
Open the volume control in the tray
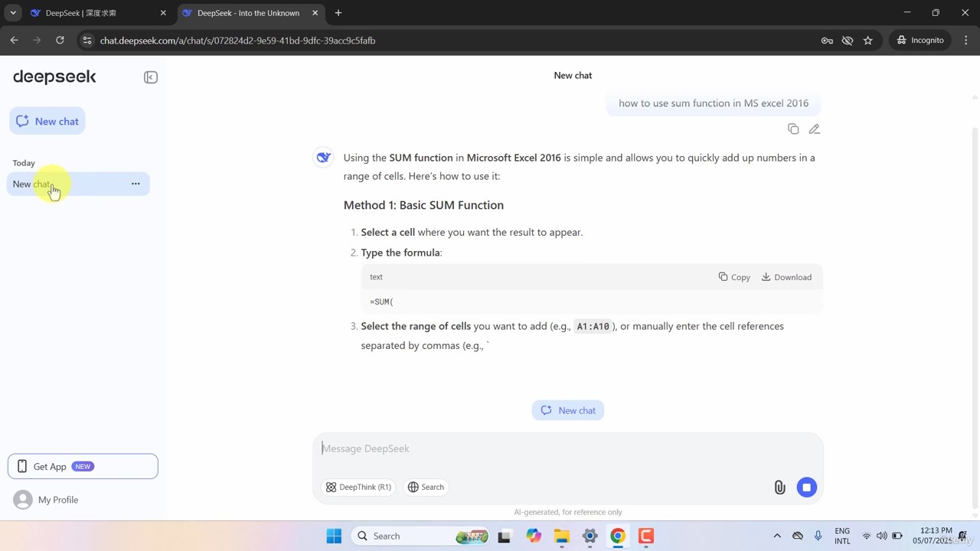click(882, 536)
